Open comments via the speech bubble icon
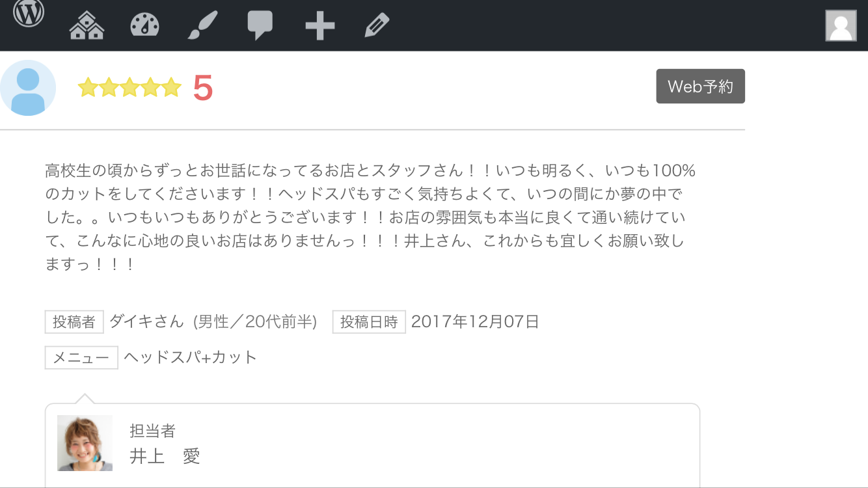The height and width of the screenshot is (488, 868). pos(260,27)
